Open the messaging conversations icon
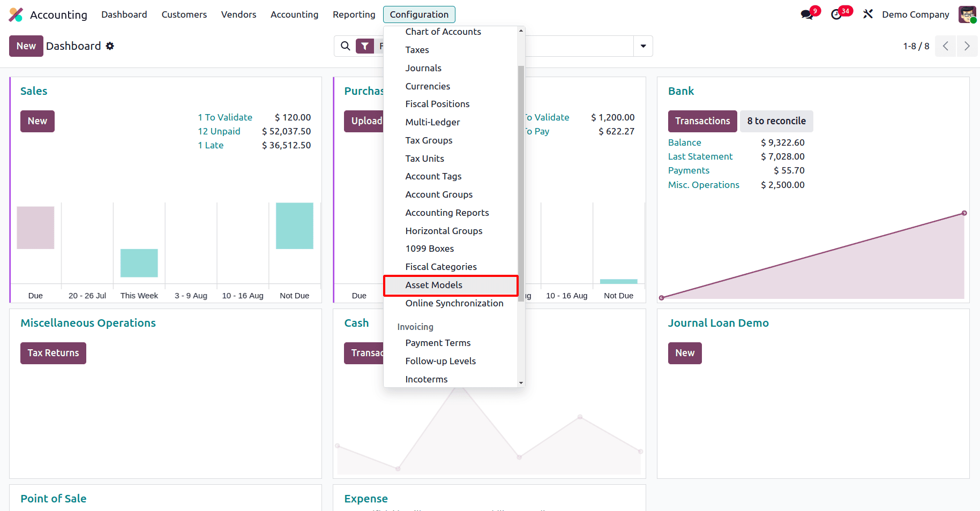Image resolution: width=980 pixels, height=511 pixels. pyautogui.click(x=807, y=14)
